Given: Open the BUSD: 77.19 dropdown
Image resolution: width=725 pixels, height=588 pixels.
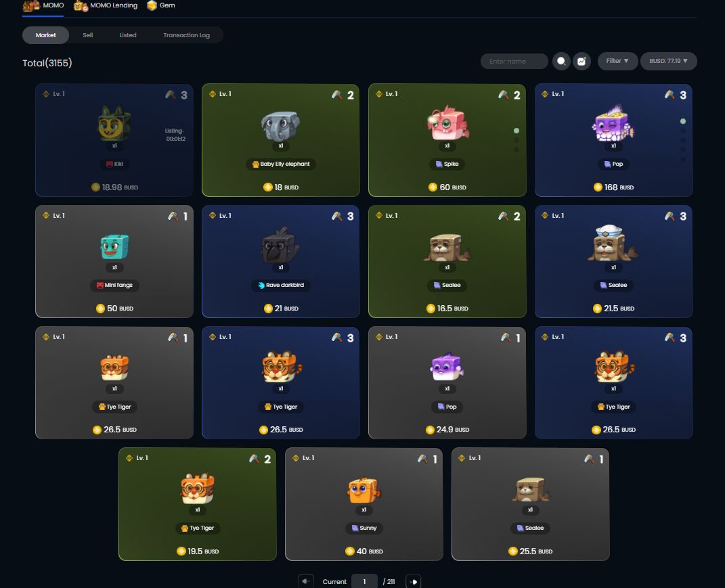Looking at the screenshot, I should 669,61.
